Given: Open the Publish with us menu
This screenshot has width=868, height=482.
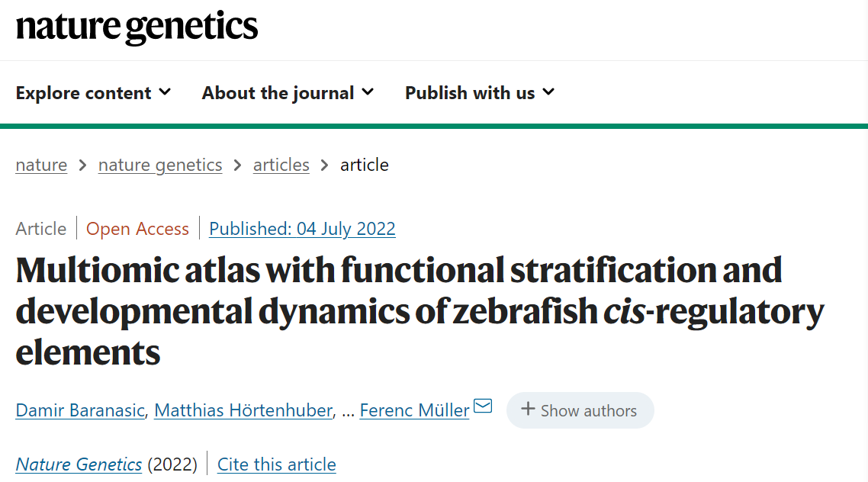Looking at the screenshot, I should [x=470, y=93].
